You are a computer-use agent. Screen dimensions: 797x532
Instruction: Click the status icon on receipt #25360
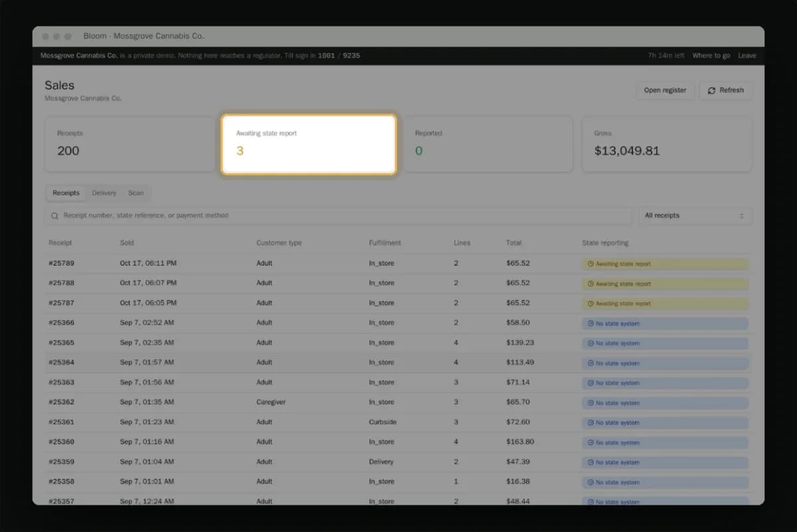click(591, 442)
